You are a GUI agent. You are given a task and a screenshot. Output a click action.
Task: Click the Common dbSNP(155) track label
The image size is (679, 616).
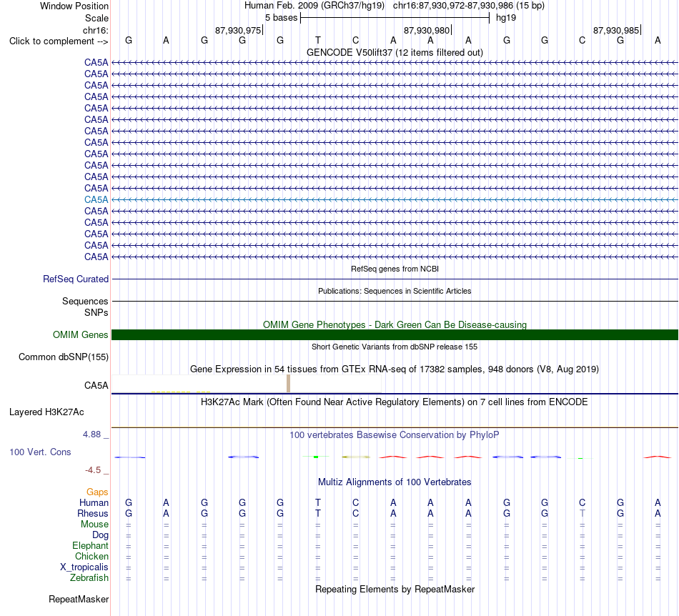coord(63,357)
